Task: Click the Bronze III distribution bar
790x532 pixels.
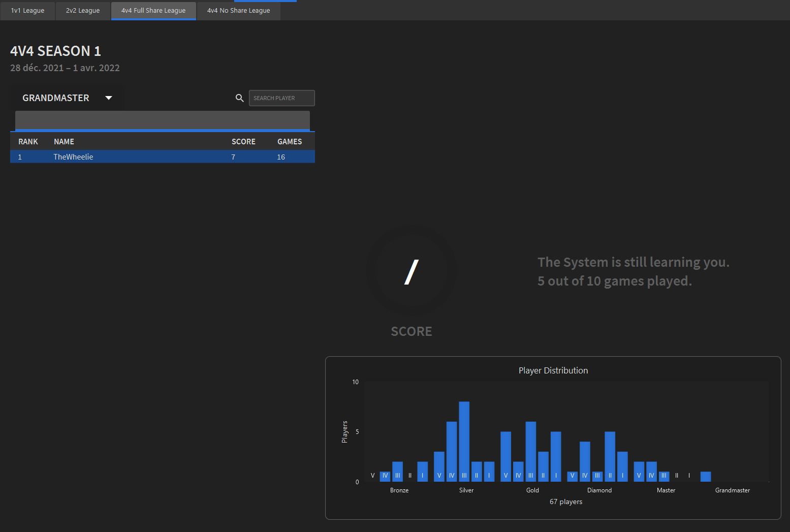Action: pyautogui.click(x=397, y=472)
